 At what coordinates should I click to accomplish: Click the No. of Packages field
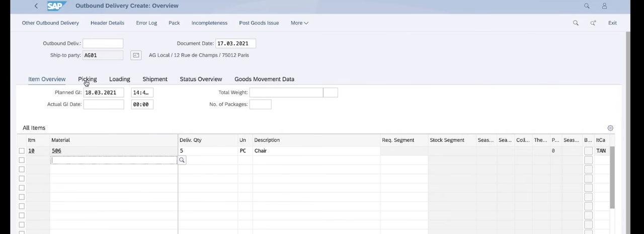pyautogui.click(x=260, y=105)
